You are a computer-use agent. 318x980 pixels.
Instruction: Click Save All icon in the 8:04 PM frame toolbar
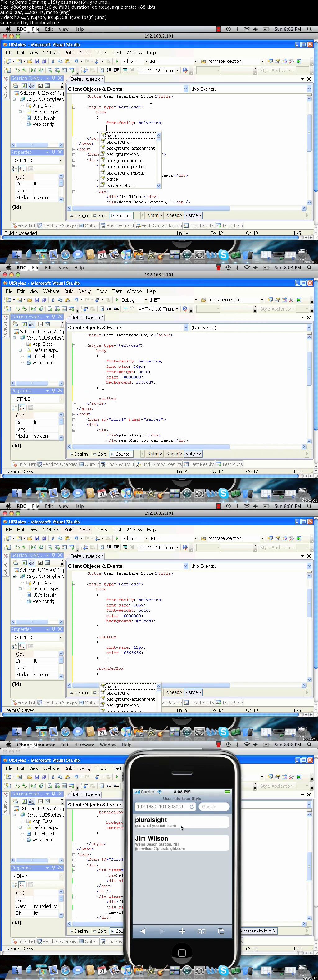44,300
